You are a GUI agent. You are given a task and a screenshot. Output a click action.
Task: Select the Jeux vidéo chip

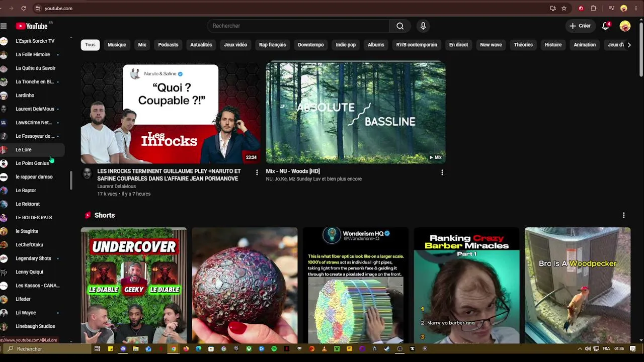(235, 45)
